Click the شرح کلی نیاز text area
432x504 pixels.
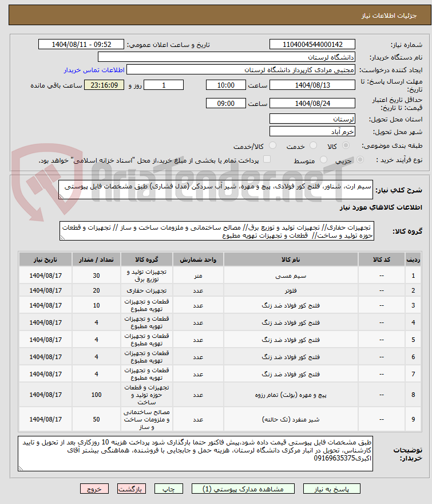216,190
